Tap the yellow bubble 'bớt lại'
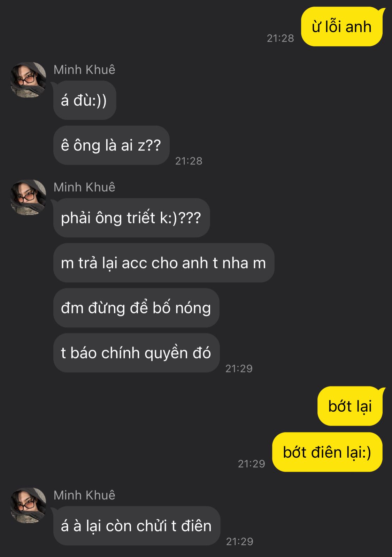The height and width of the screenshot is (557, 392). click(350, 406)
